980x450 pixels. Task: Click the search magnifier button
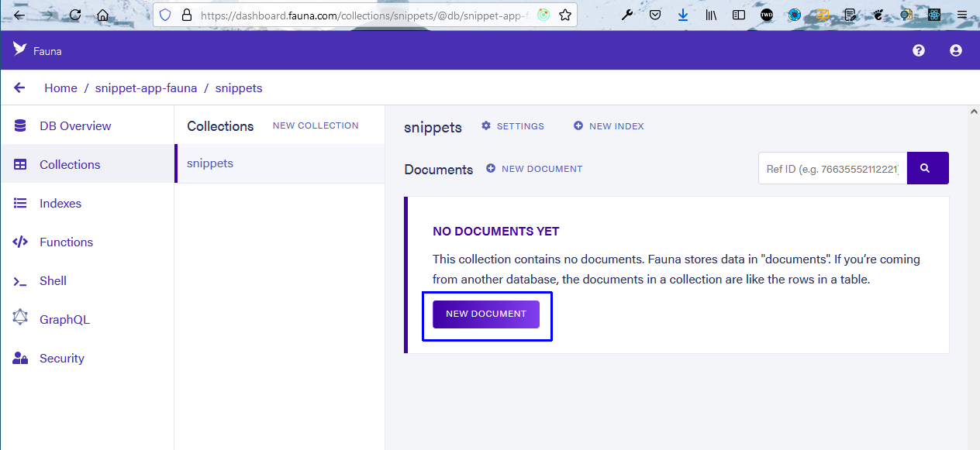927,168
